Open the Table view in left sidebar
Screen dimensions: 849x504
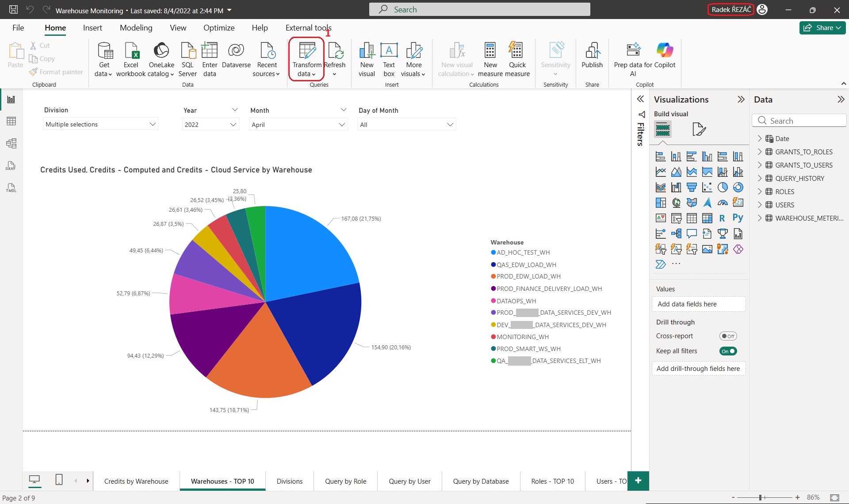tap(11, 121)
